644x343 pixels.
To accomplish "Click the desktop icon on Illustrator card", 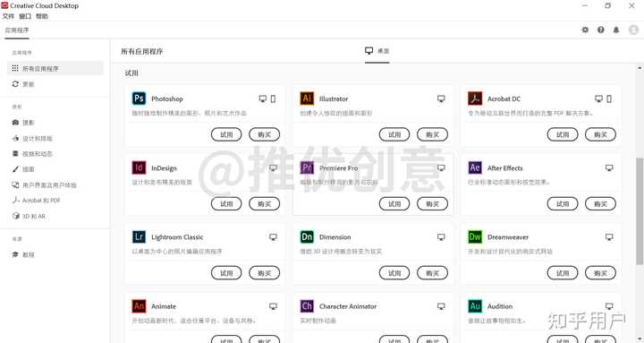I will click(441, 99).
